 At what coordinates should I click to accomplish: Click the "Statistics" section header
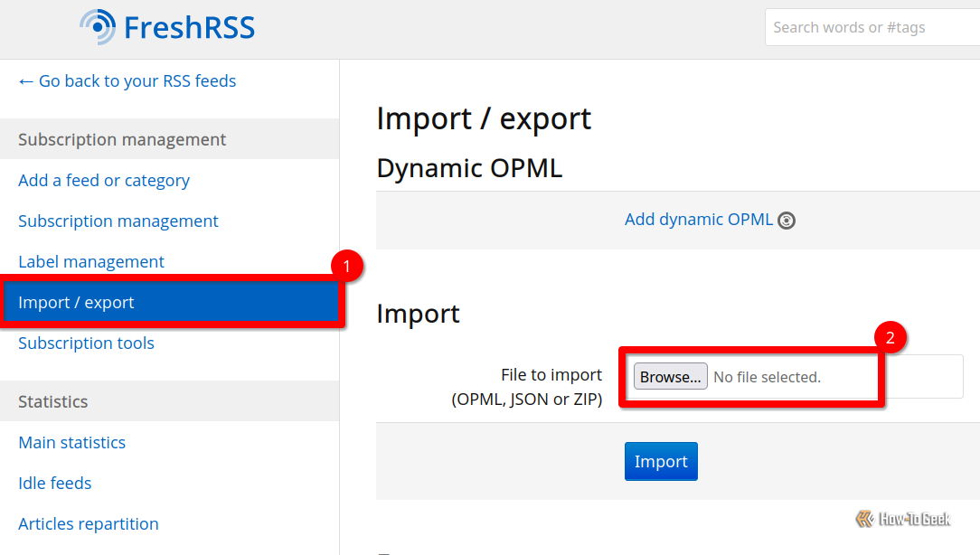52,401
